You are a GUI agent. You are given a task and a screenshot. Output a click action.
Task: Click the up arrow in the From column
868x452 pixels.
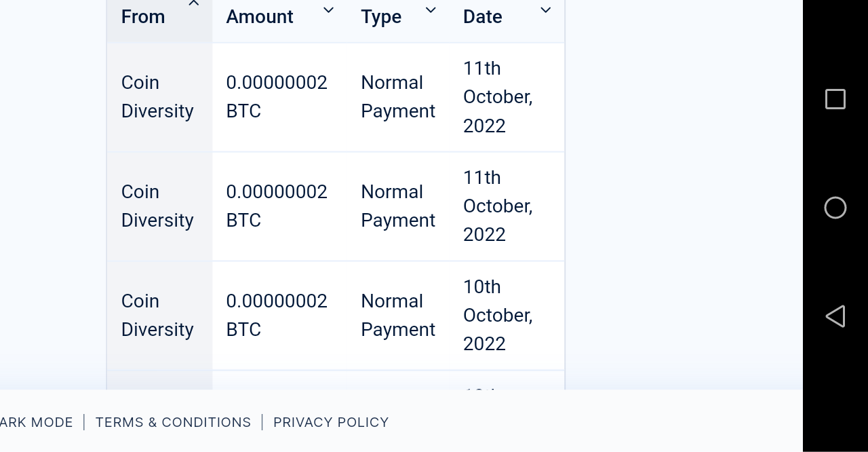(193, 4)
